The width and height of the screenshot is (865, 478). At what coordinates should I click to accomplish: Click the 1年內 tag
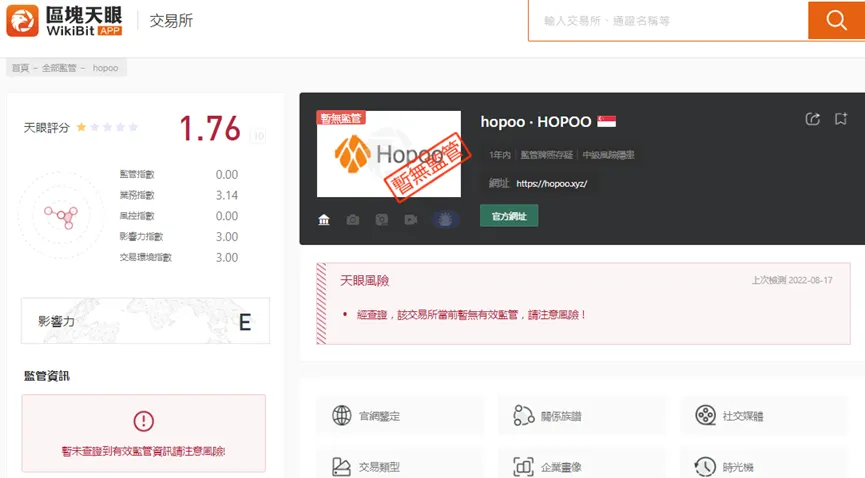500,155
